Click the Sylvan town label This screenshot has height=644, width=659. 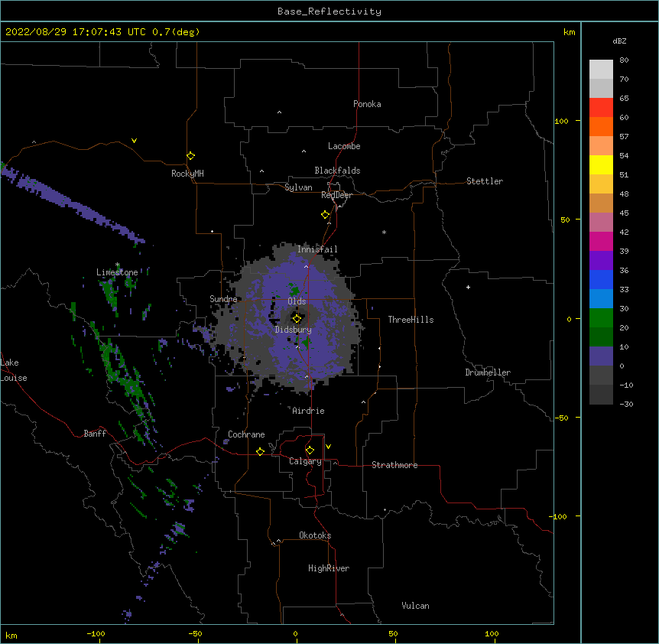[298, 187]
